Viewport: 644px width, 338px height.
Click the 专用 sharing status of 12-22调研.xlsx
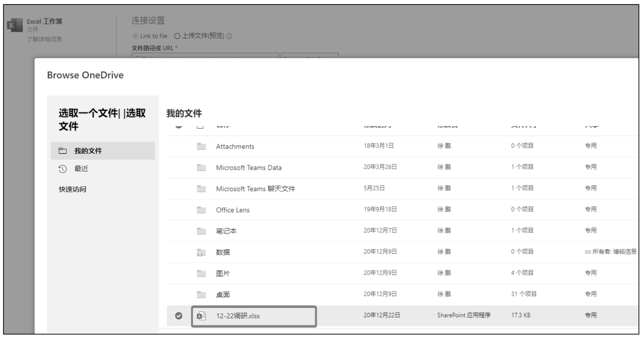(591, 315)
